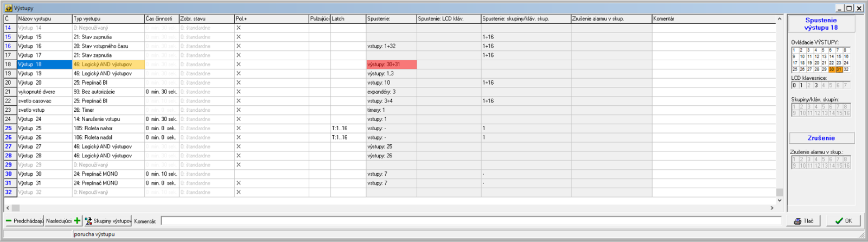Confirm with the green checkmark OK button
868x242 pixels.
[843, 221]
